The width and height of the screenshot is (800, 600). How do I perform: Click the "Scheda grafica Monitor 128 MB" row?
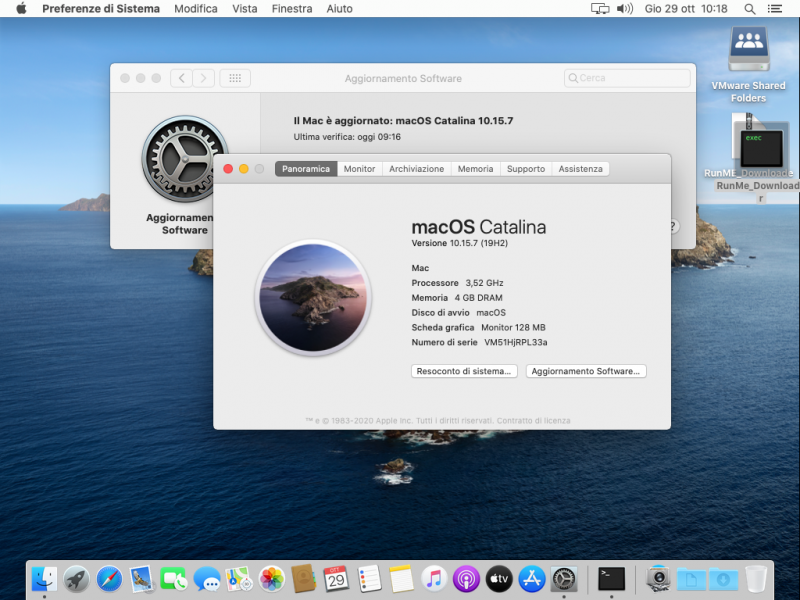(x=479, y=327)
